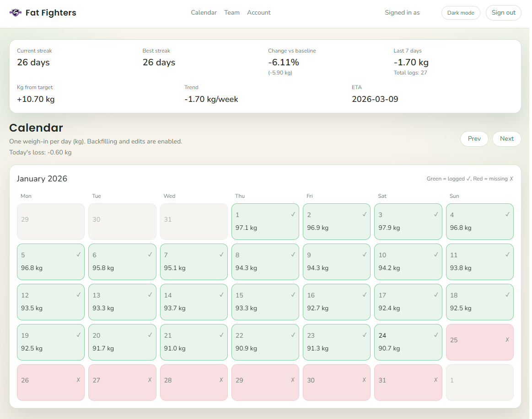Open the Calendar section from the navigation

point(204,12)
